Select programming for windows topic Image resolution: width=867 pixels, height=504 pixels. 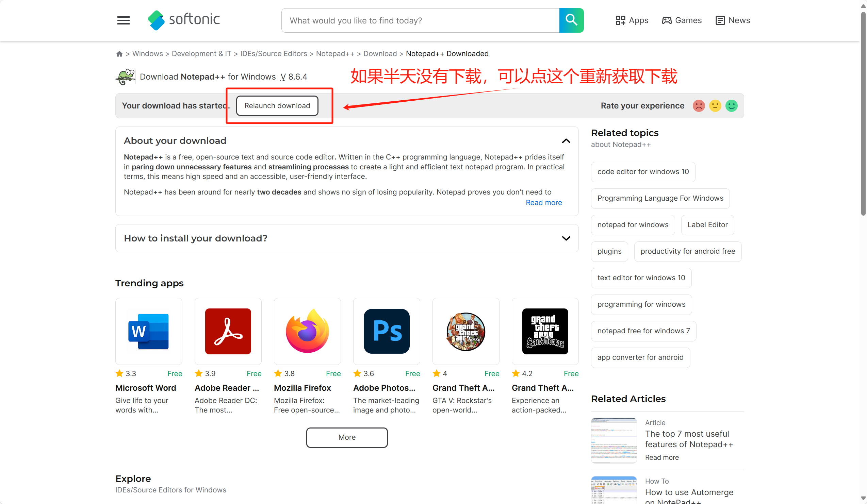641,304
